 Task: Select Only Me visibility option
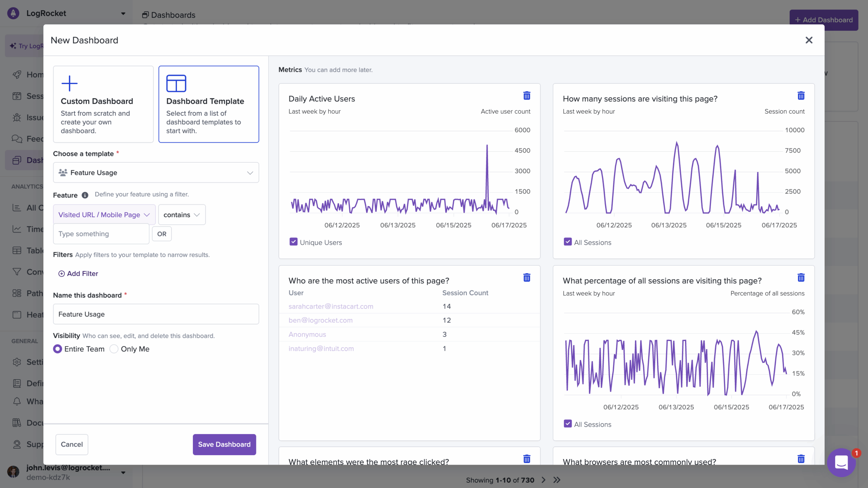114,349
